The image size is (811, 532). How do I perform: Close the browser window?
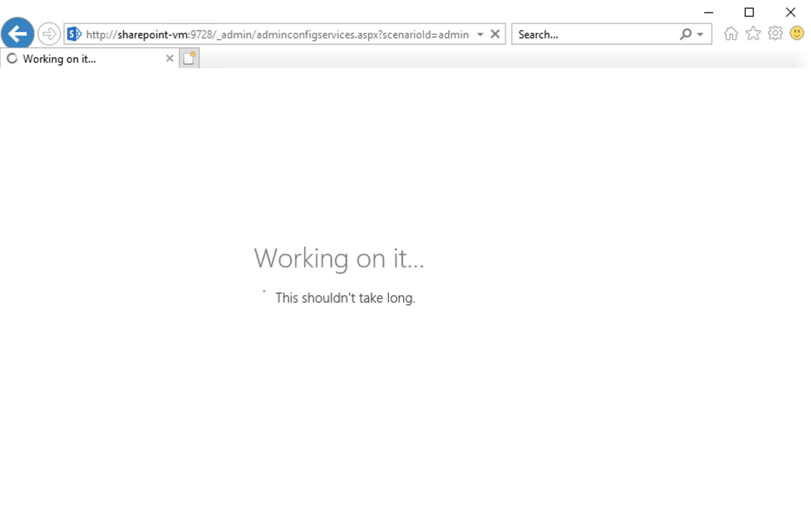[x=790, y=13]
